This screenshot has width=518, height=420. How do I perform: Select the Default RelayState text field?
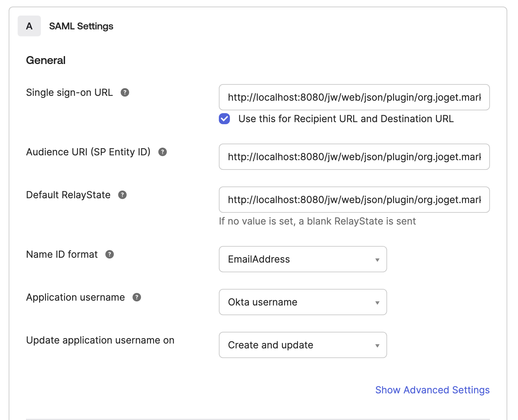[354, 200]
